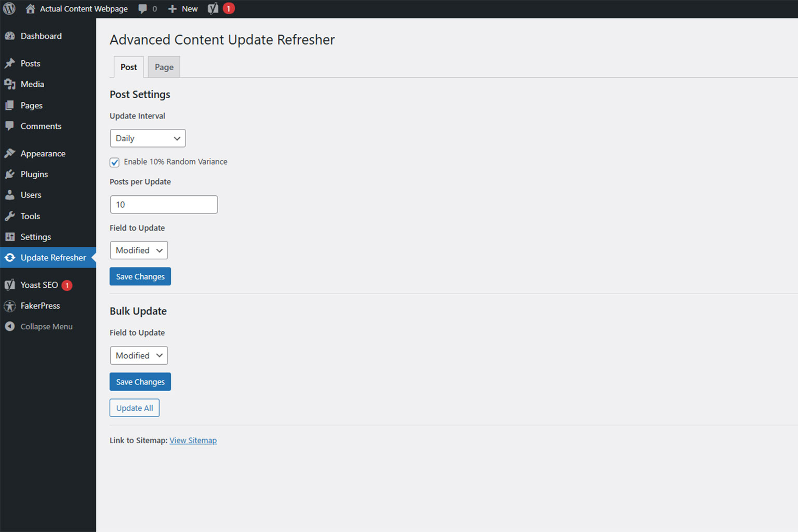
Task: Click the Update All button
Action: [134, 408]
